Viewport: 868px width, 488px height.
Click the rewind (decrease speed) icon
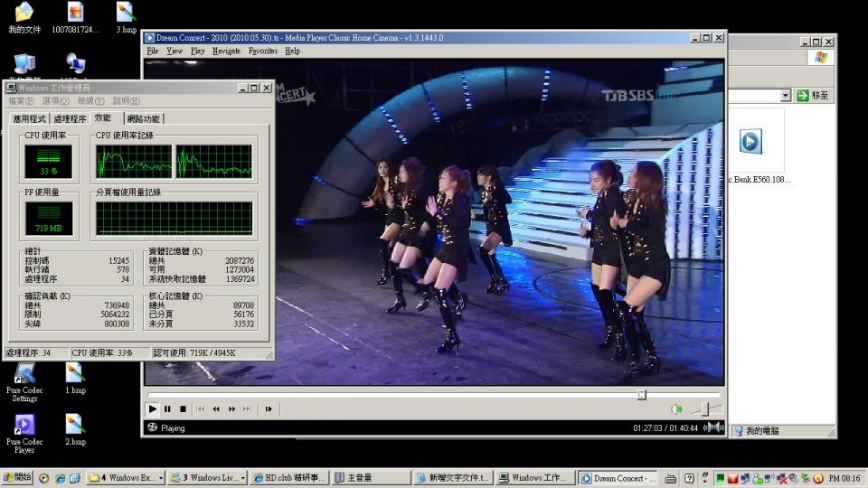tap(216, 409)
